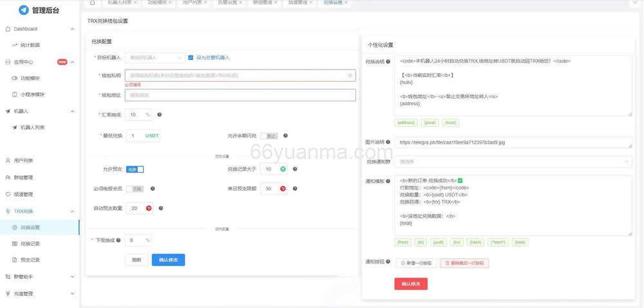The width and height of the screenshot is (644, 308).
Task: Click the help icon beside 单日预支限额
Action: click(x=295, y=189)
